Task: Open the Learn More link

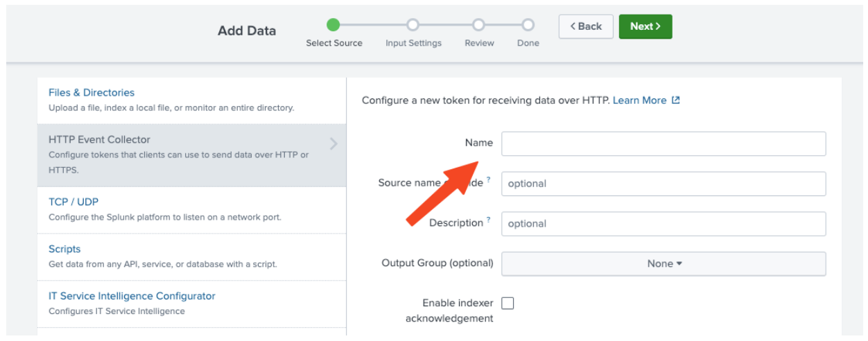Action: tap(639, 100)
